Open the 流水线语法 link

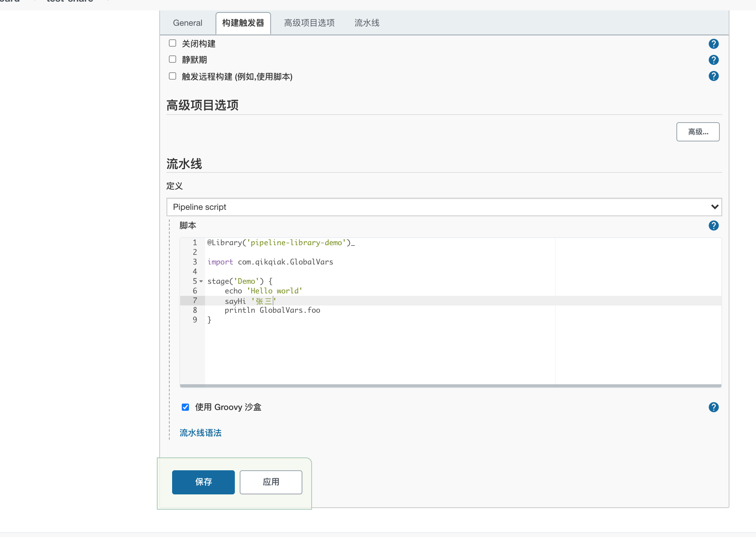(x=200, y=433)
